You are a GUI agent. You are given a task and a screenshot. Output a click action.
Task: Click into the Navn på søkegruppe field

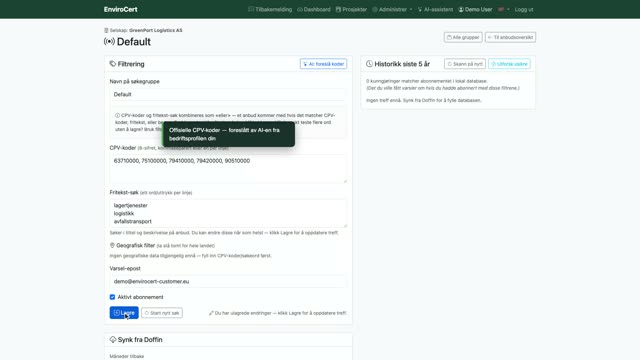tap(228, 94)
